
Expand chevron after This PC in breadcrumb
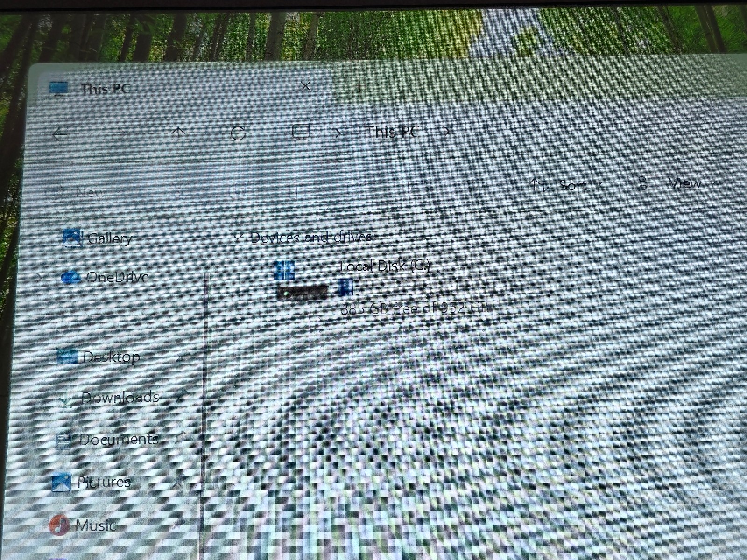click(x=447, y=132)
